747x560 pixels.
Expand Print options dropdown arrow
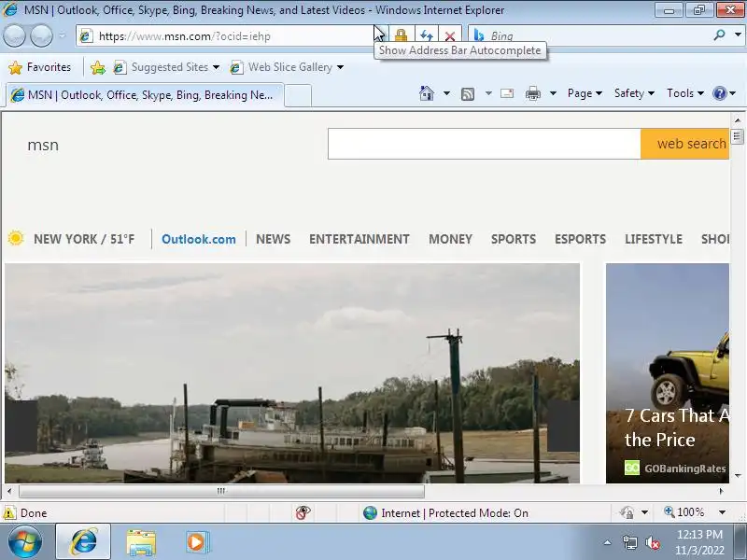coord(553,93)
